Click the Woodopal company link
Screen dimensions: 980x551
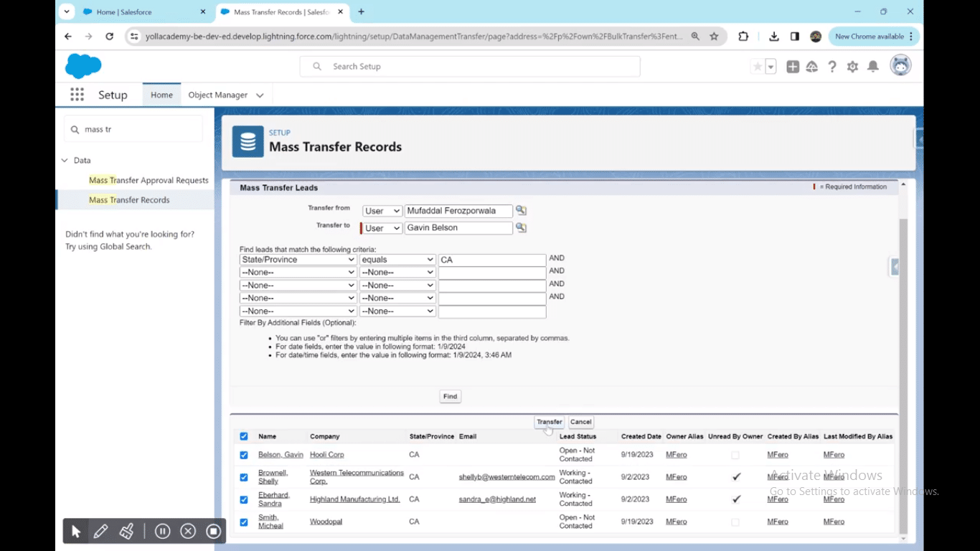[326, 522]
